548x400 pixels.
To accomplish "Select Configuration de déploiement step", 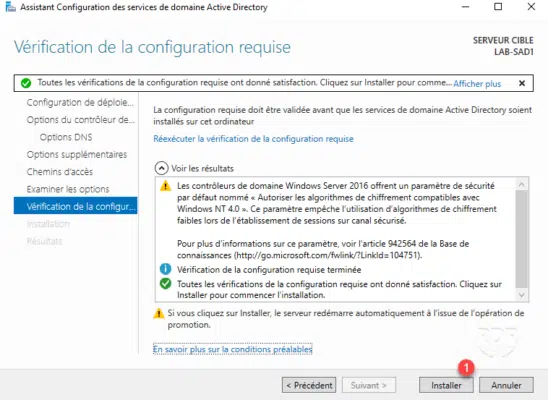I will [80, 102].
